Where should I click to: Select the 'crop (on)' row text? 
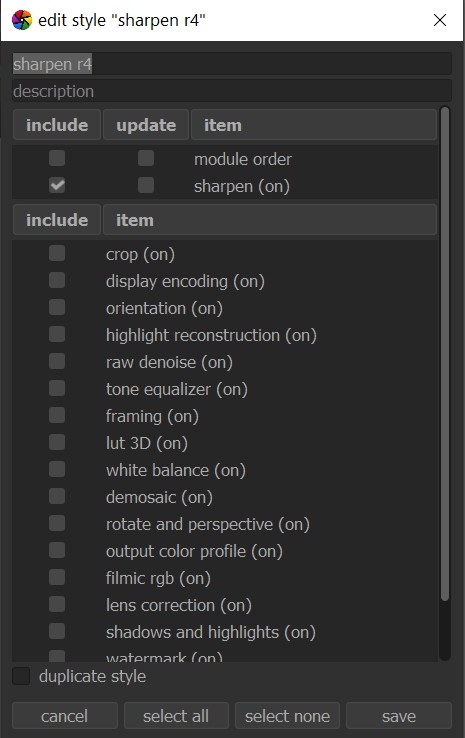pos(140,255)
